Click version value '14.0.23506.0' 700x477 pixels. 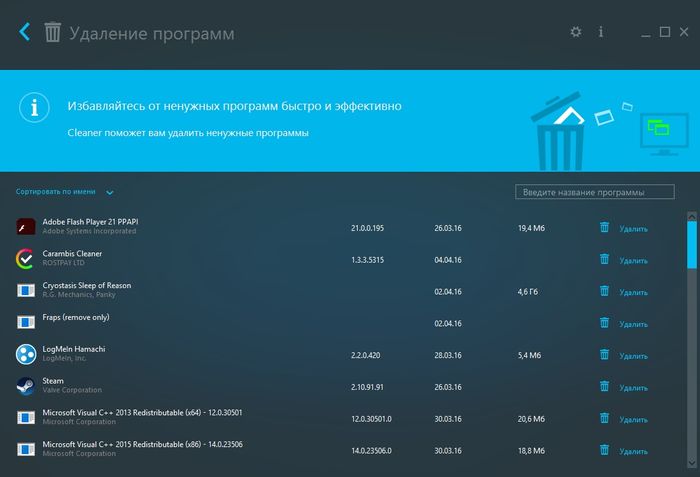[371, 451]
